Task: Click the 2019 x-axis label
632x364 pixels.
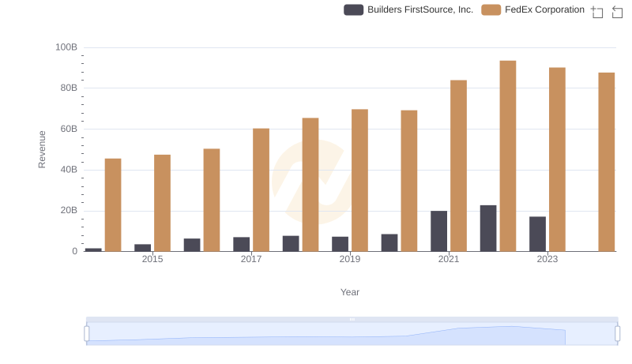Action: pyautogui.click(x=350, y=259)
